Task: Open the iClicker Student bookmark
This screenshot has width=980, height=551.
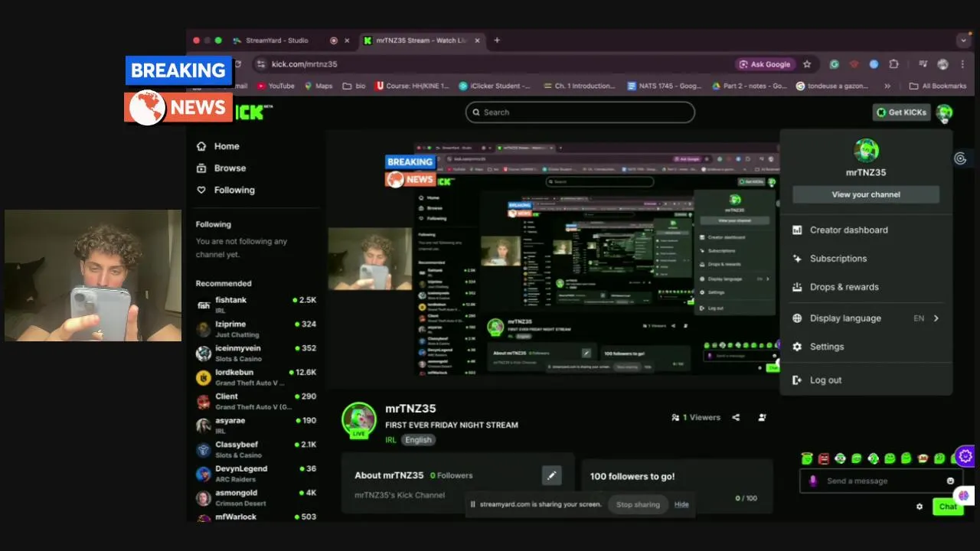Action: [495, 86]
